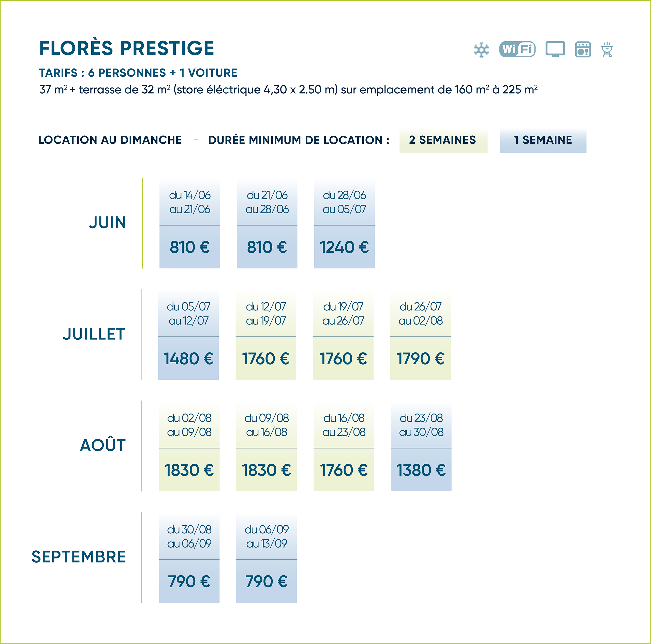Select the 06/09 to 13/09 week card
Viewport: 651px width, 644px height.
click(266, 558)
